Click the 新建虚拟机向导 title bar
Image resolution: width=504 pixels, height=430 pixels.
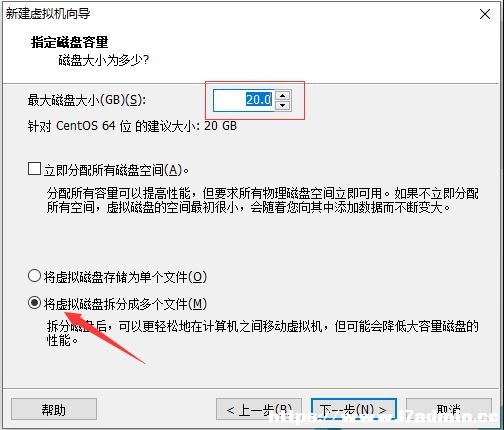pos(240,14)
